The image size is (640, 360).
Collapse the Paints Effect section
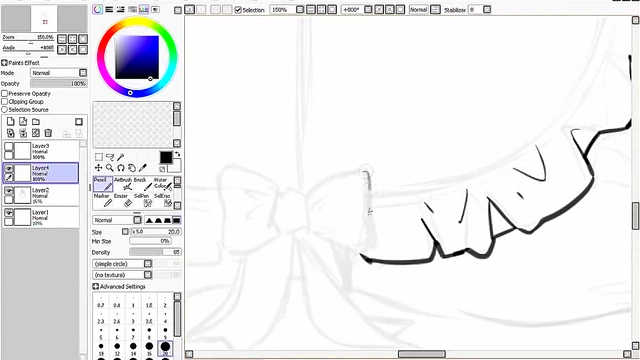tap(4, 63)
